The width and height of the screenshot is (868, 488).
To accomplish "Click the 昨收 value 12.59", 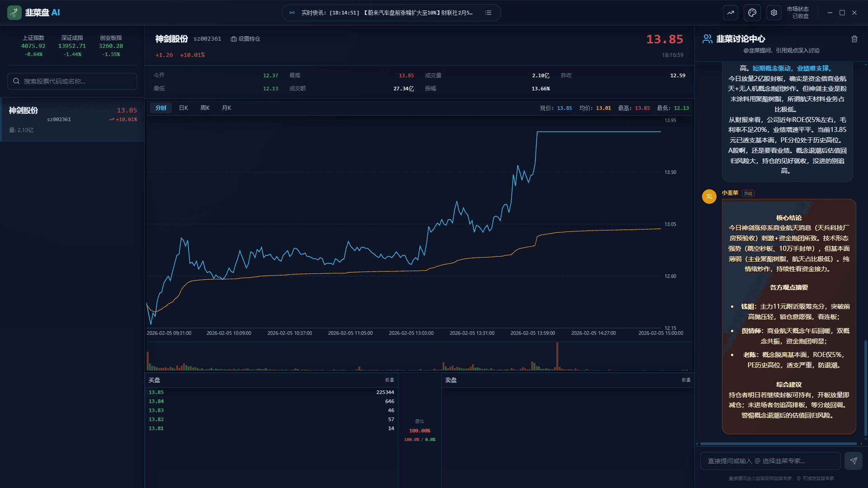I will tap(678, 75).
